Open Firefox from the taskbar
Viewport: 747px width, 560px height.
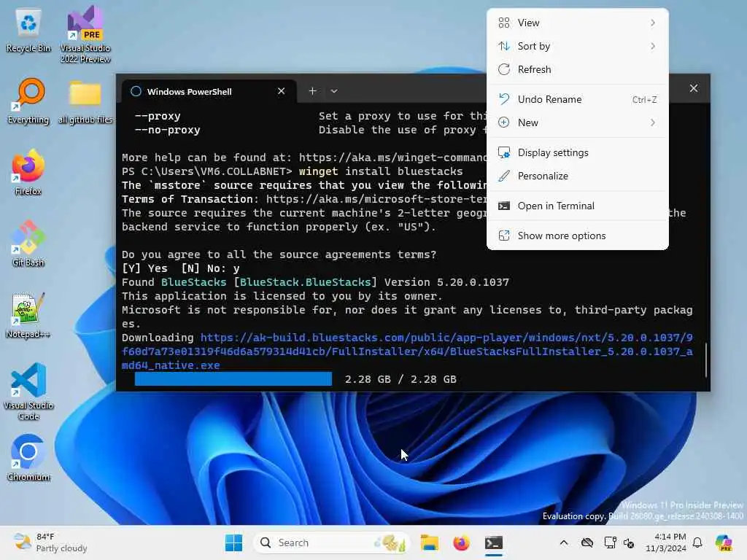pyautogui.click(x=461, y=542)
